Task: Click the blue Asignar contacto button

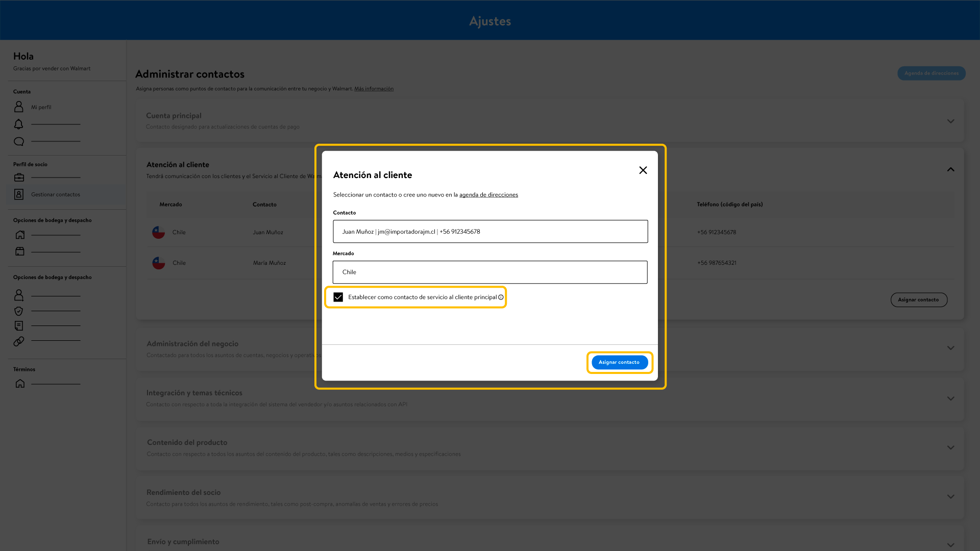Action: pos(619,362)
